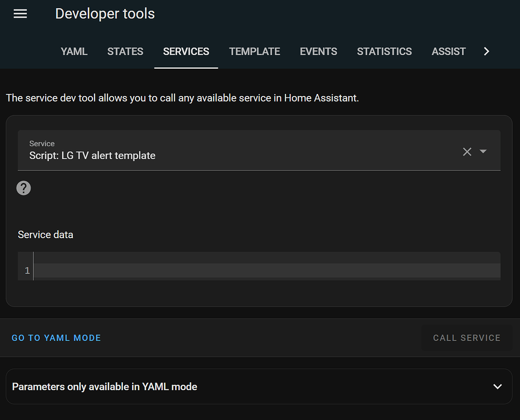520x420 pixels.
Task: Switch to the YAML tab
Action: (74, 51)
